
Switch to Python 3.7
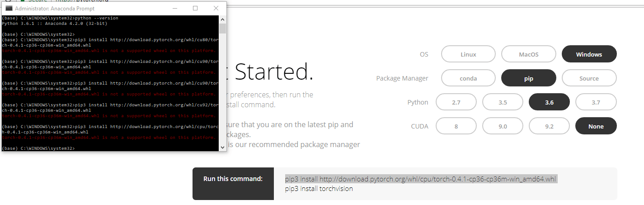pos(596,102)
